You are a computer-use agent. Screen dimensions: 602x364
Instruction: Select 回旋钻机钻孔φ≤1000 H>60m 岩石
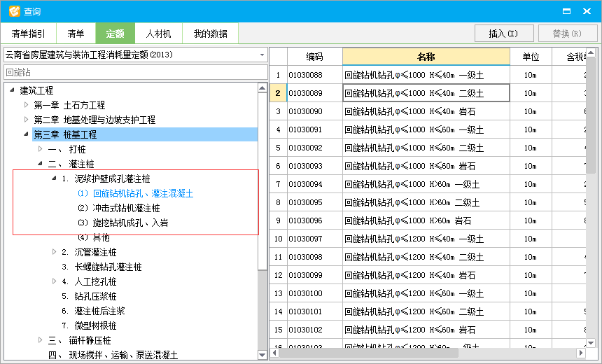point(426,220)
